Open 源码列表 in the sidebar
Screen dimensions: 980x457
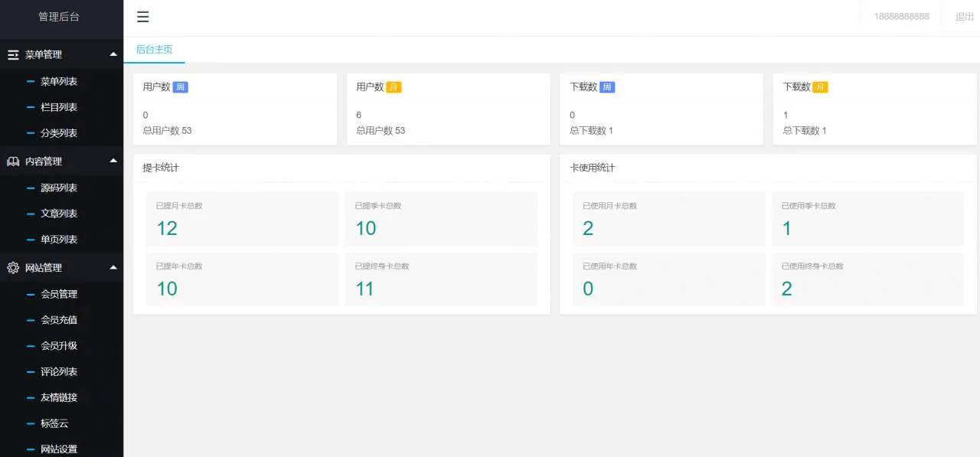point(59,188)
